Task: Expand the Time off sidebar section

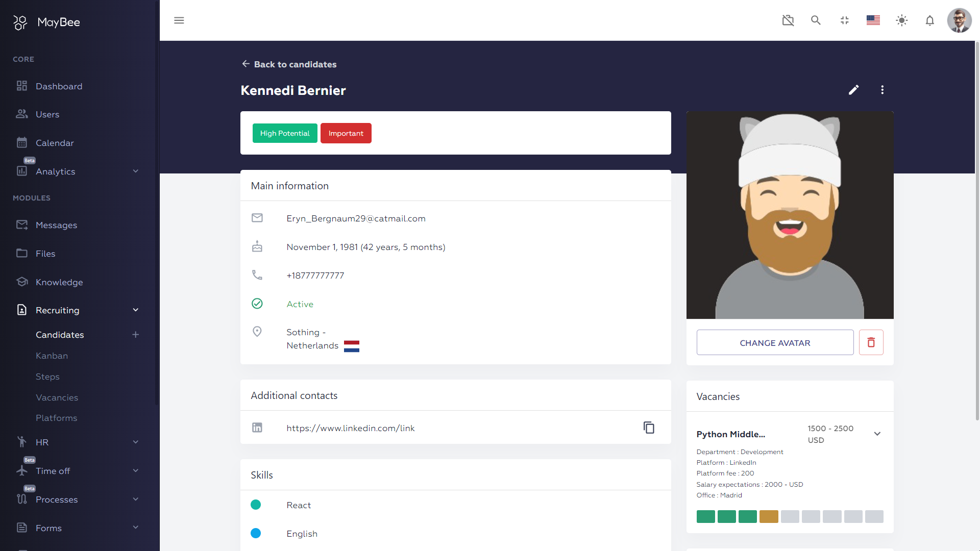Action: coord(136,470)
